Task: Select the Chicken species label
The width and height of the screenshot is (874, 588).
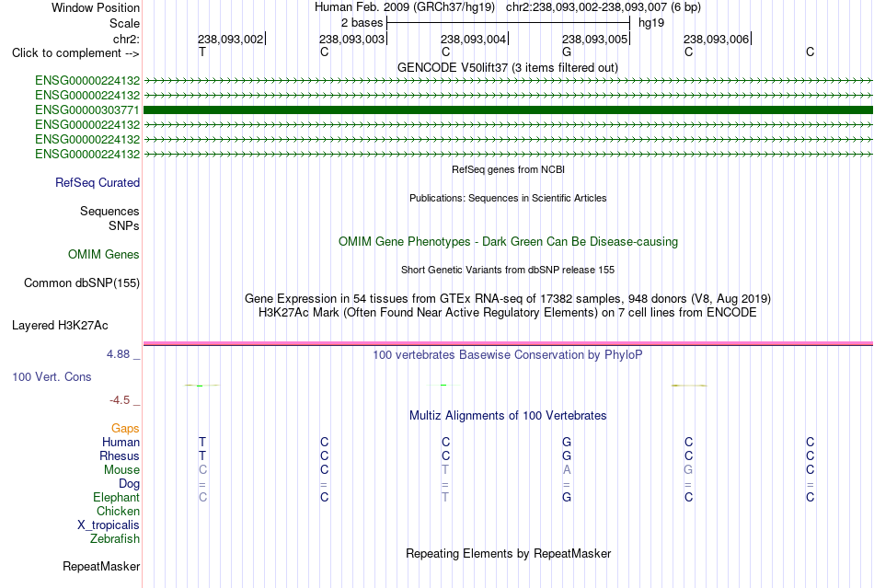Action: click(x=118, y=511)
